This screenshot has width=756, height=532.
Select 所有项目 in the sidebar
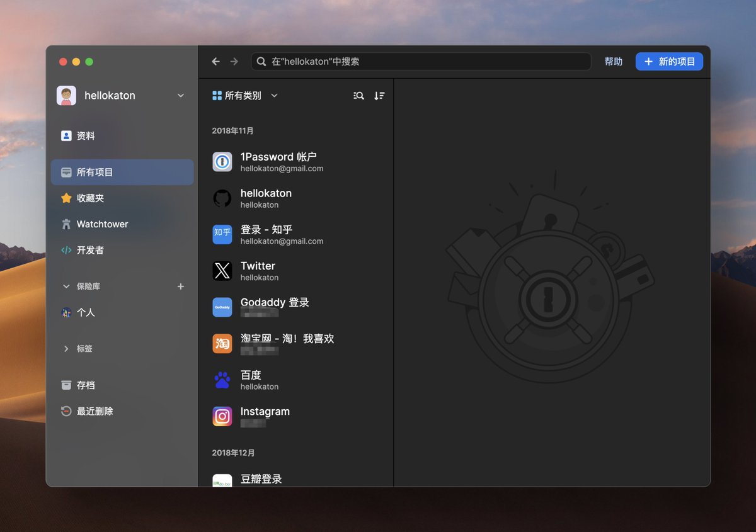coord(122,172)
